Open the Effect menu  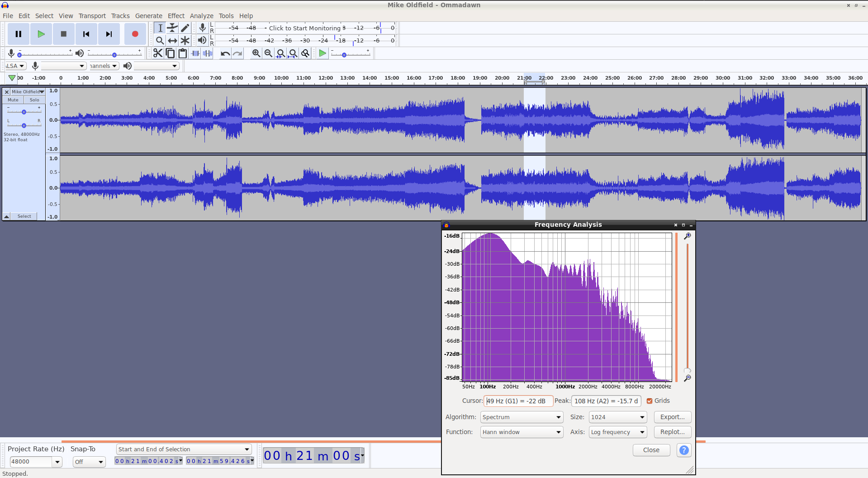pos(176,16)
